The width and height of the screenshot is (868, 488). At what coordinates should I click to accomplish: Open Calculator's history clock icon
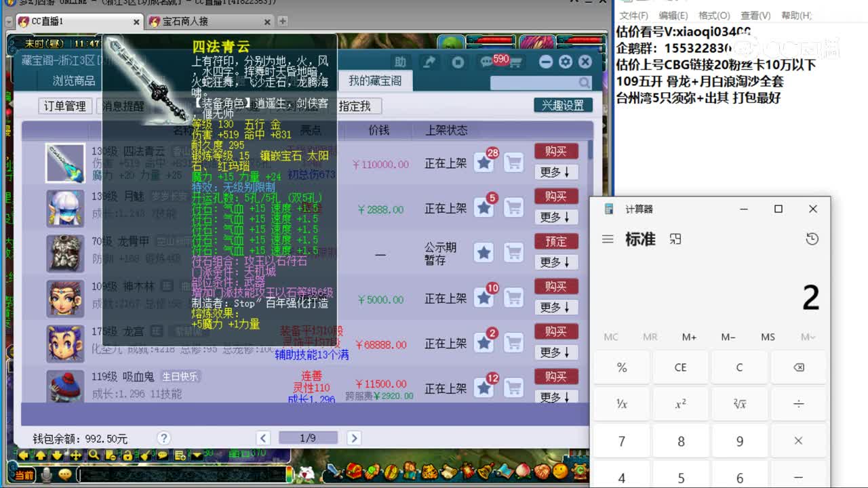click(x=812, y=239)
